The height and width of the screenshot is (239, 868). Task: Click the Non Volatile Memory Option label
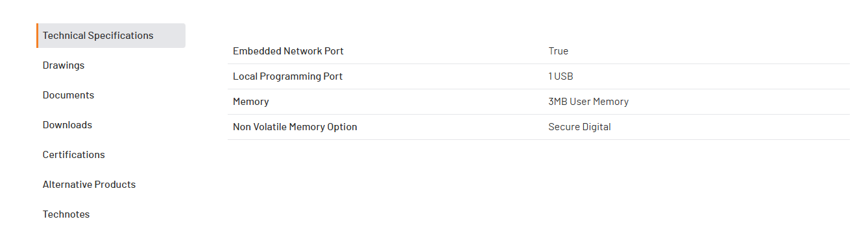click(x=295, y=127)
